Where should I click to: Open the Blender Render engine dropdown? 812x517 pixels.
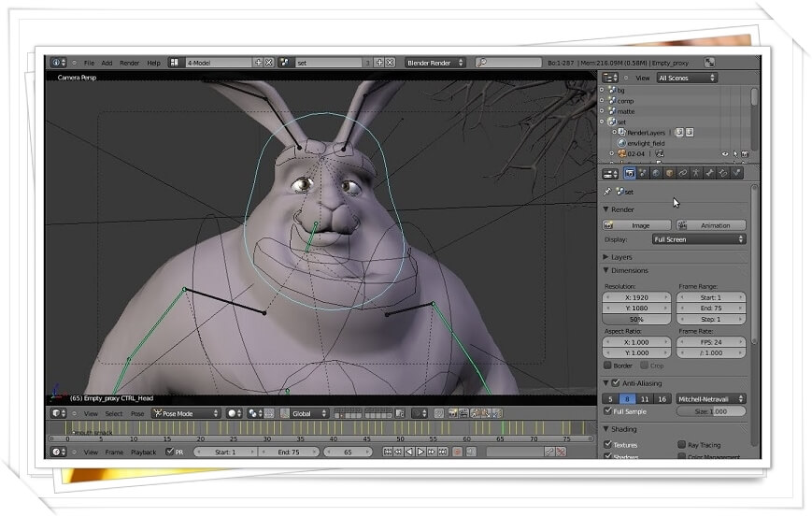coord(434,63)
